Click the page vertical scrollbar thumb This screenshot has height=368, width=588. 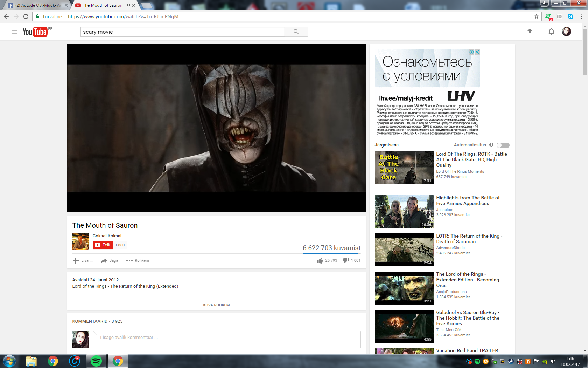coord(585,52)
